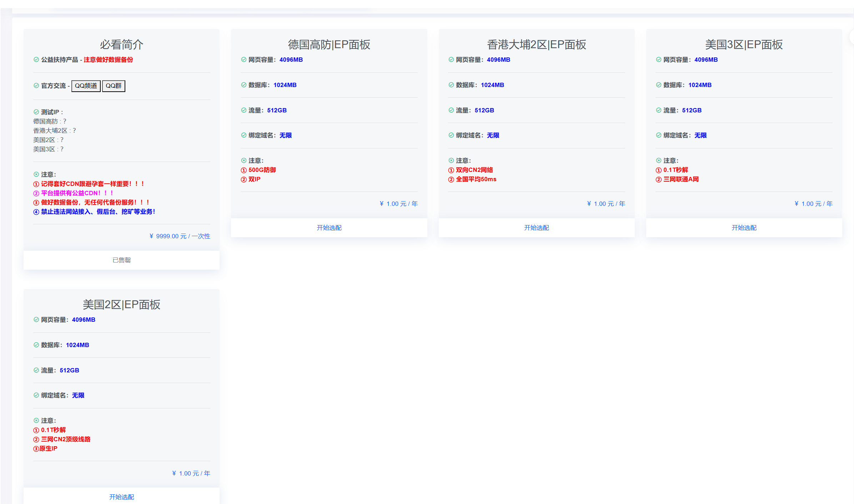This screenshot has height=504, width=854.
Task: Click the 美国2区 : ? test IP line
Action: (x=48, y=140)
